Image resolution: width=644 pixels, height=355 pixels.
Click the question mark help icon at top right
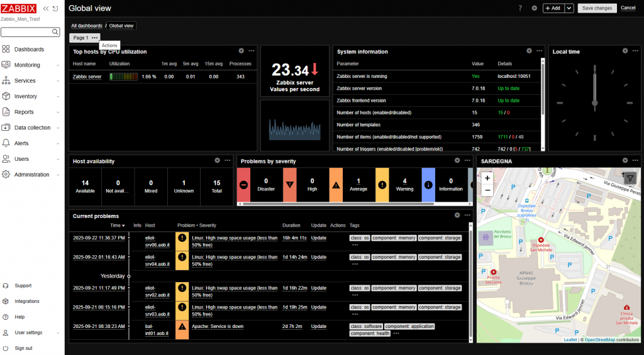[x=520, y=8]
